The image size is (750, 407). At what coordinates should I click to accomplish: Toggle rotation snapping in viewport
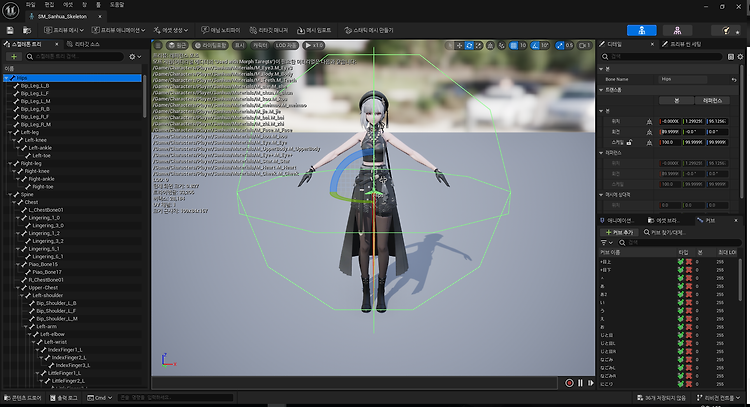535,45
